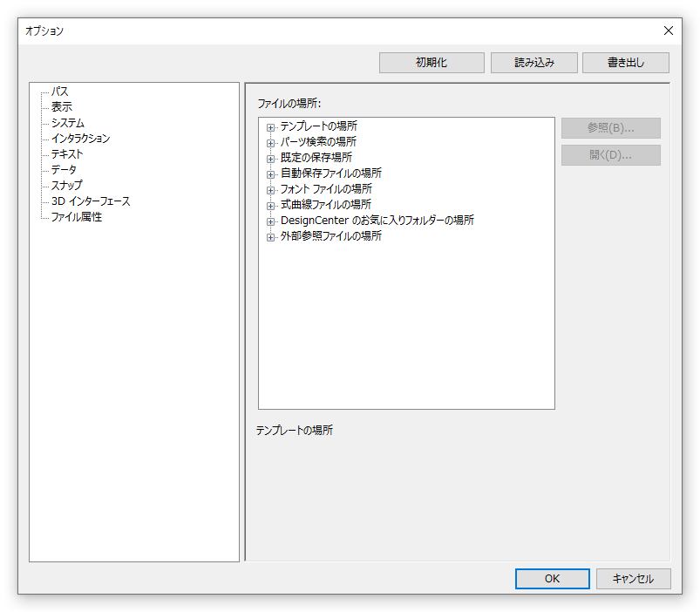Go to the システム category
The width and height of the screenshot is (700, 612).
click(x=68, y=123)
